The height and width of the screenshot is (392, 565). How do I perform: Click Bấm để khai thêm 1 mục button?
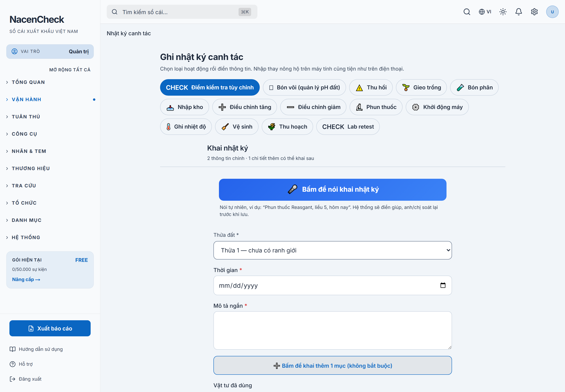pos(332,366)
